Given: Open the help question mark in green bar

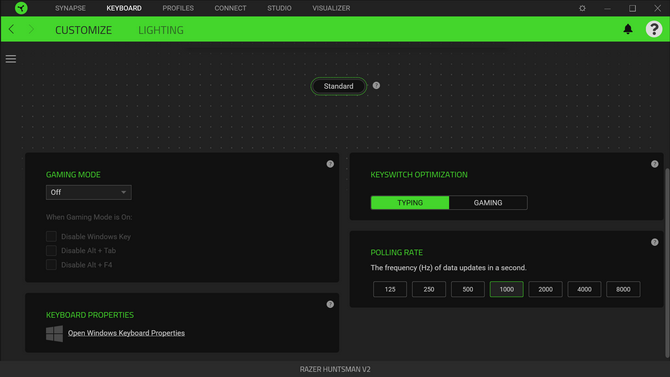Looking at the screenshot, I should 654,29.
